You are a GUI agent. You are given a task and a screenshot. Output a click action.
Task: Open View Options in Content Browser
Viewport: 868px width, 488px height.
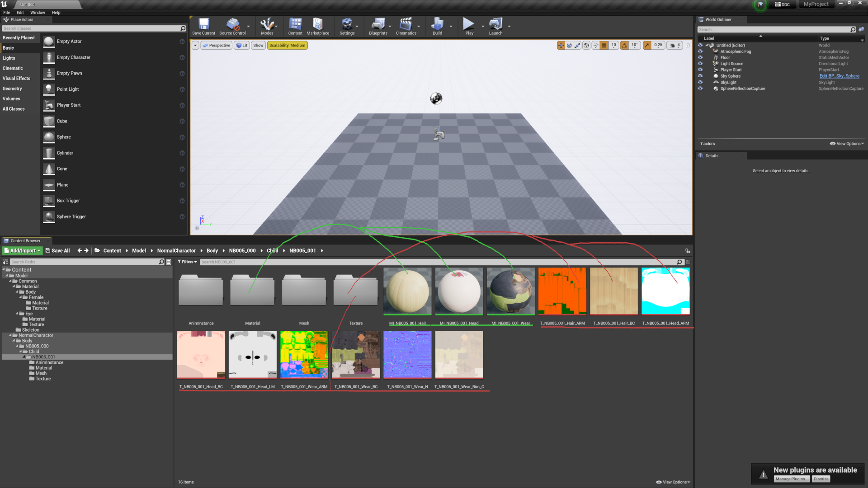point(673,482)
